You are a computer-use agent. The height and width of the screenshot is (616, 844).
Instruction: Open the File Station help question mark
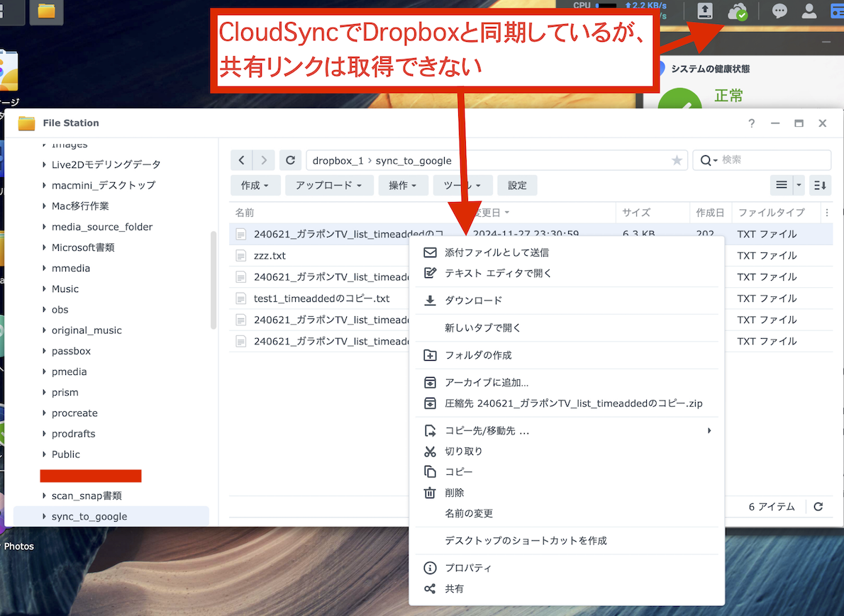click(x=752, y=123)
